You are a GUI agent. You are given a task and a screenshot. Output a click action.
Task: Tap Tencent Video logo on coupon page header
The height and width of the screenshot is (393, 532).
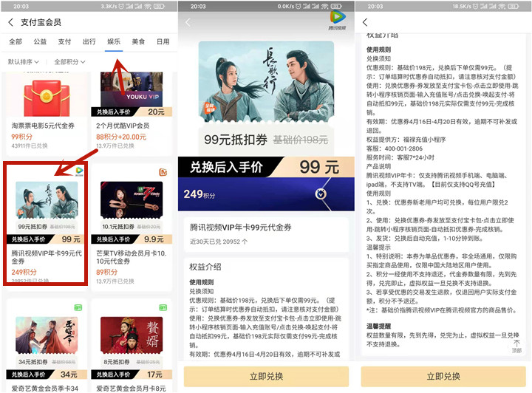click(x=338, y=20)
